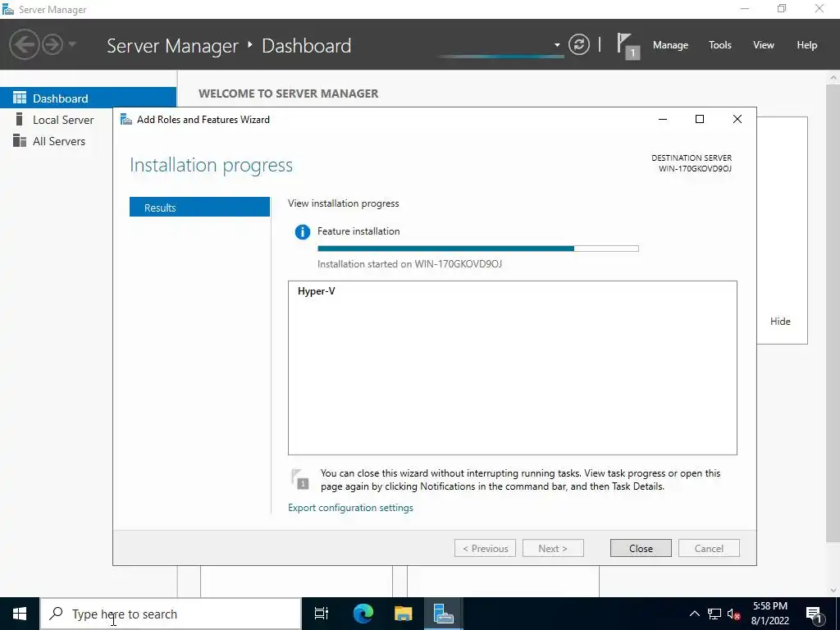Click the disabled Next button
The width and height of the screenshot is (840, 630).
[553, 548]
